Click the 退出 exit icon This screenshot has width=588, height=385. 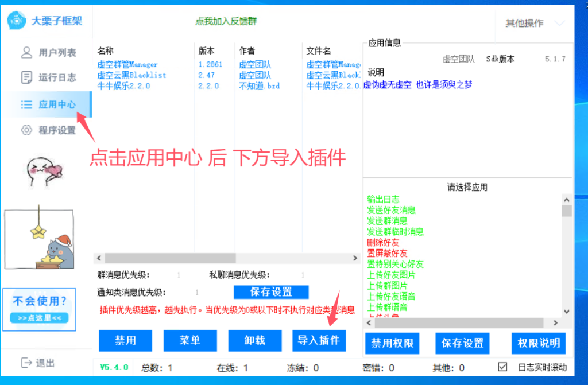click(26, 363)
